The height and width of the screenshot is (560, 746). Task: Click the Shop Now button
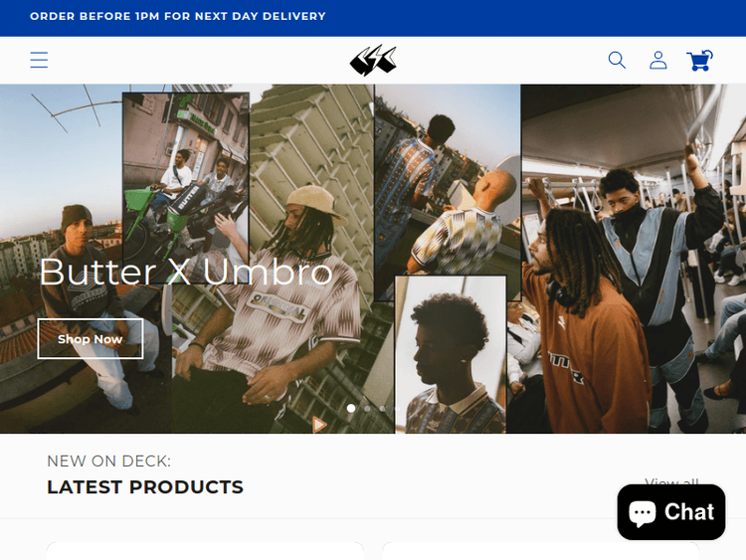(91, 339)
